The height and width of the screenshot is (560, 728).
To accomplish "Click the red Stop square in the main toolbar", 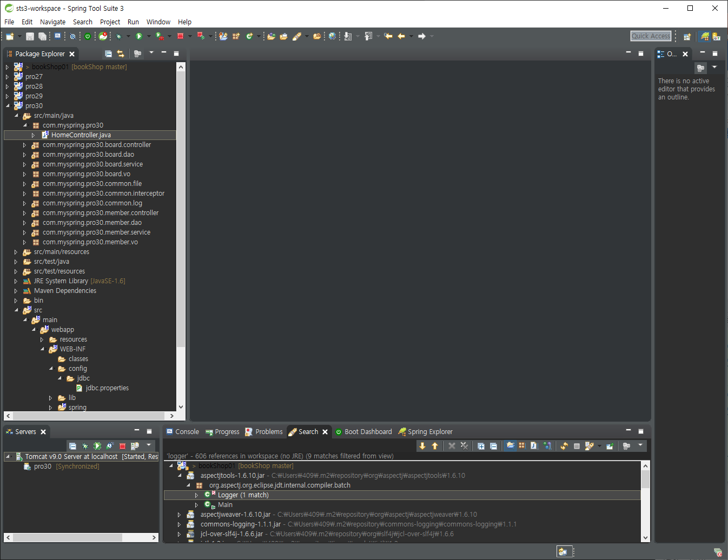I will [x=181, y=36].
